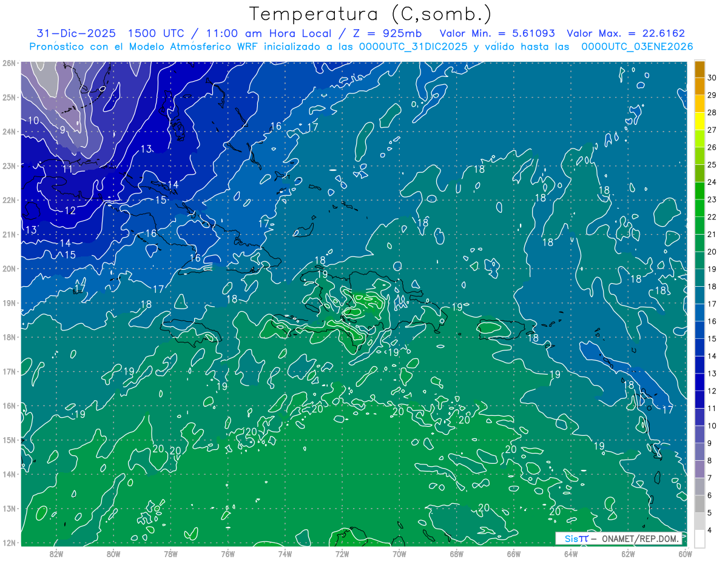Image resolution: width=728 pixels, height=562 pixels.
Task: Click the validity stamp "0000UTC_03ENE2026"
Action: [637, 47]
